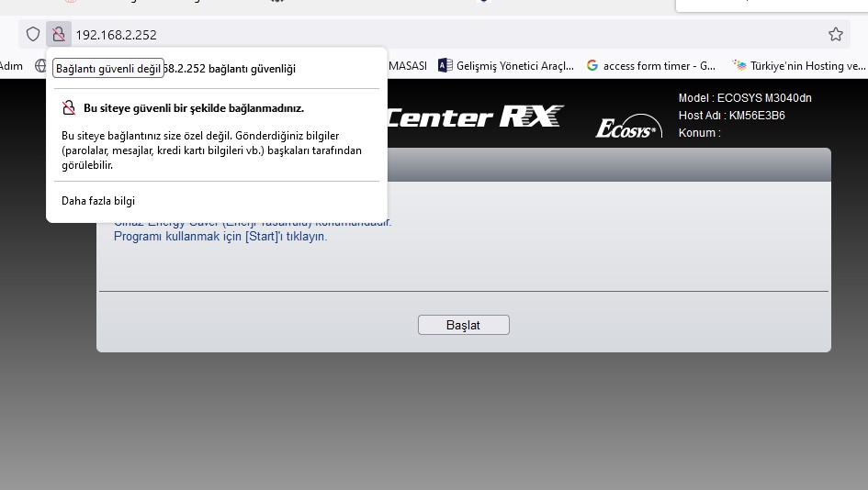868x490 pixels.
Task: Click the Başlat button
Action: (463, 325)
